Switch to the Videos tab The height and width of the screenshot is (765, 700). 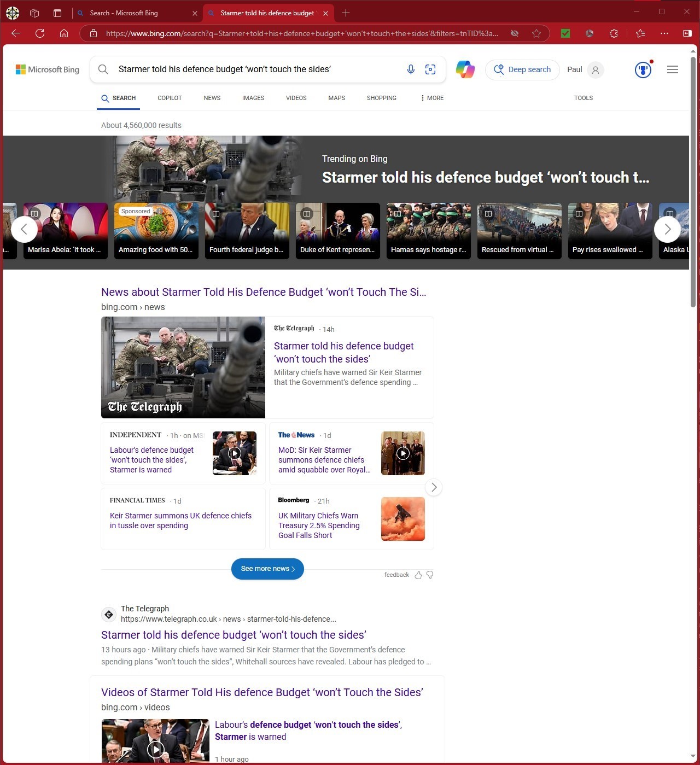296,98
